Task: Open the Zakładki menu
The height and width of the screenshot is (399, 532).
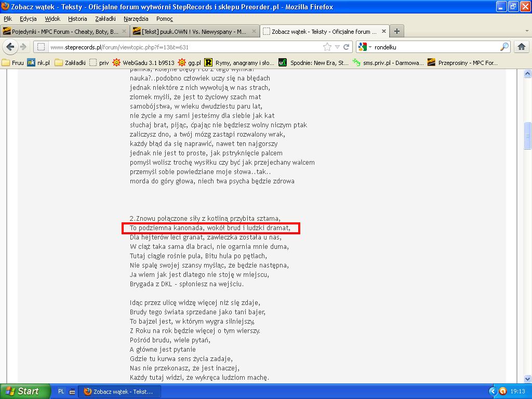Action: 105,19
